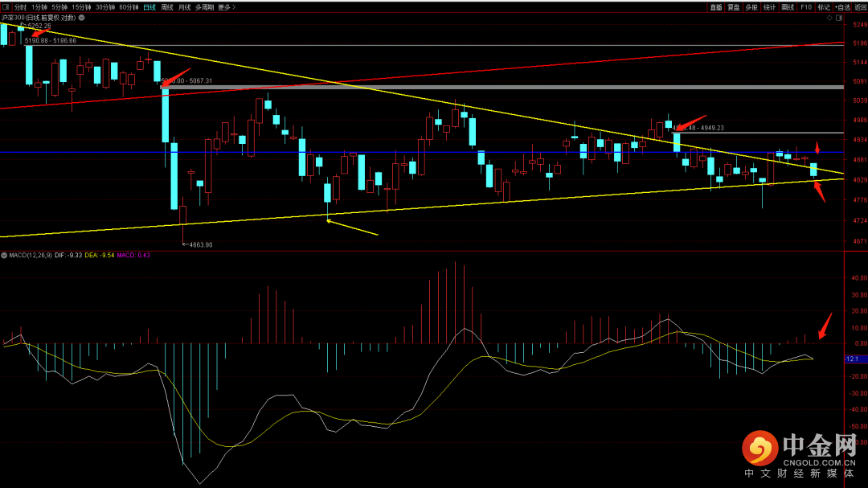Screen dimensions: 868x488
Task: Click the 4663.90 low price label
Action: [201, 245]
